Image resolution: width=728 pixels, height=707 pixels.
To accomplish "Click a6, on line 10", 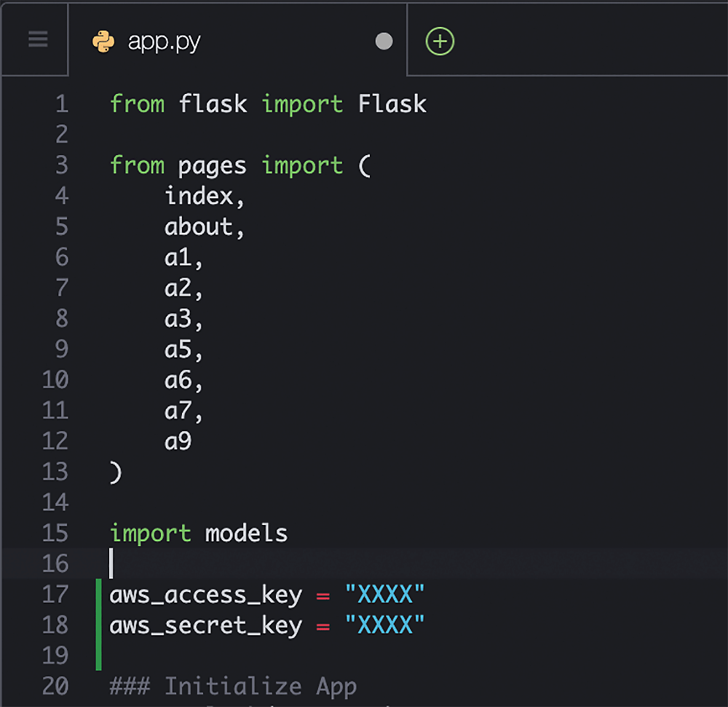I will tap(184, 381).
